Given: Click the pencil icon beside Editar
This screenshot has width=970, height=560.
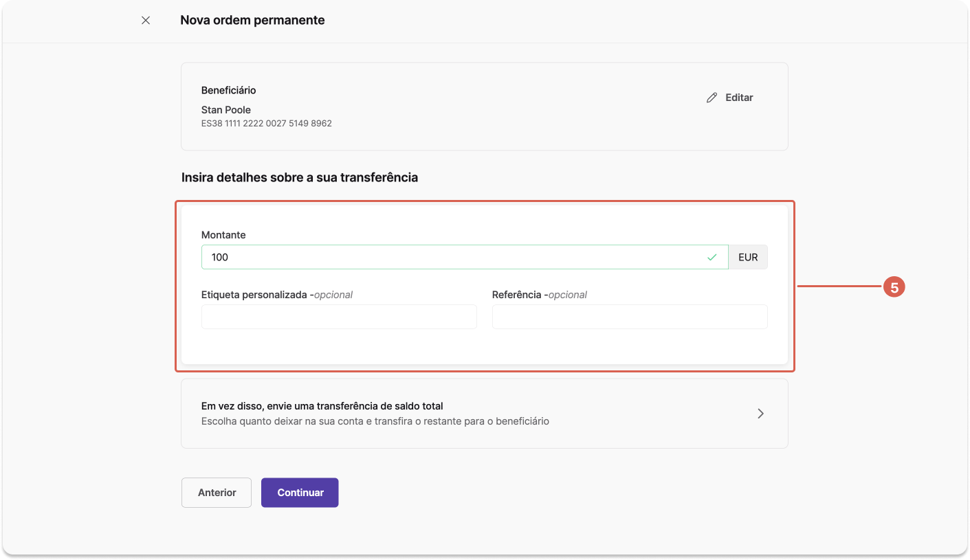Looking at the screenshot, I should 712,98.
